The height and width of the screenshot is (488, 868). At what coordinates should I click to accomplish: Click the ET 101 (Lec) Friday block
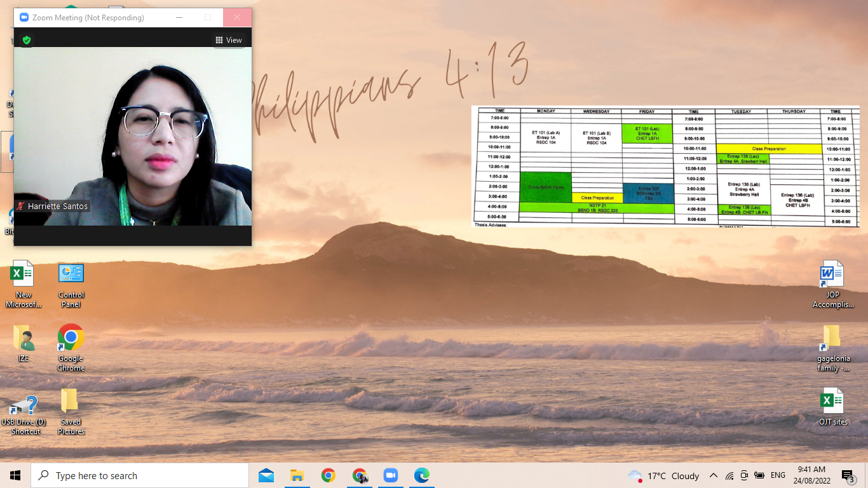648,133
